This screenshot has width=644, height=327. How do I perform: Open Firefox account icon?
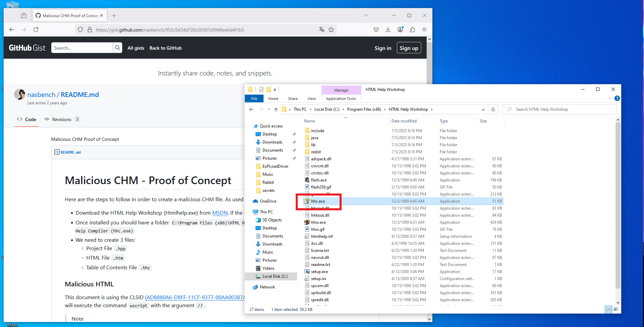tap(400, 30)
